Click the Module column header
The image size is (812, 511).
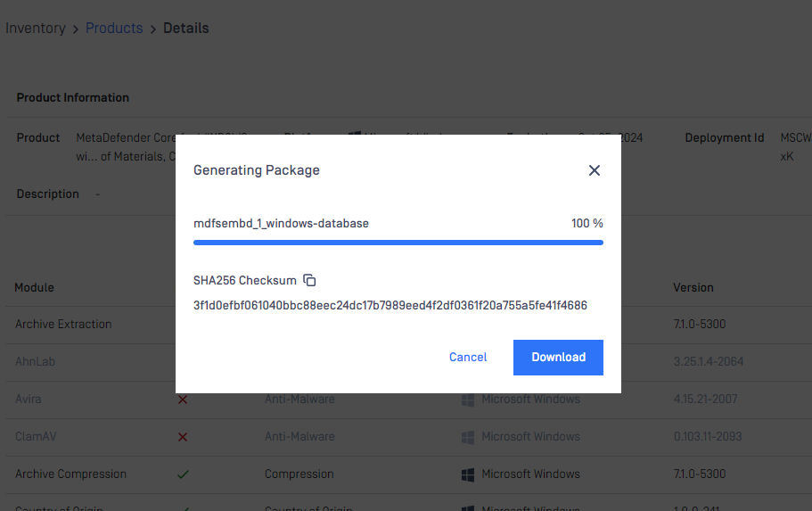[x=34, y=288]
